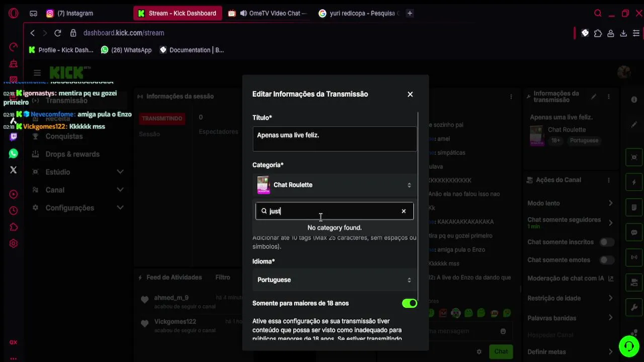
Task: Edit transmission info with pencil icon
Action: tap(594, 97)
